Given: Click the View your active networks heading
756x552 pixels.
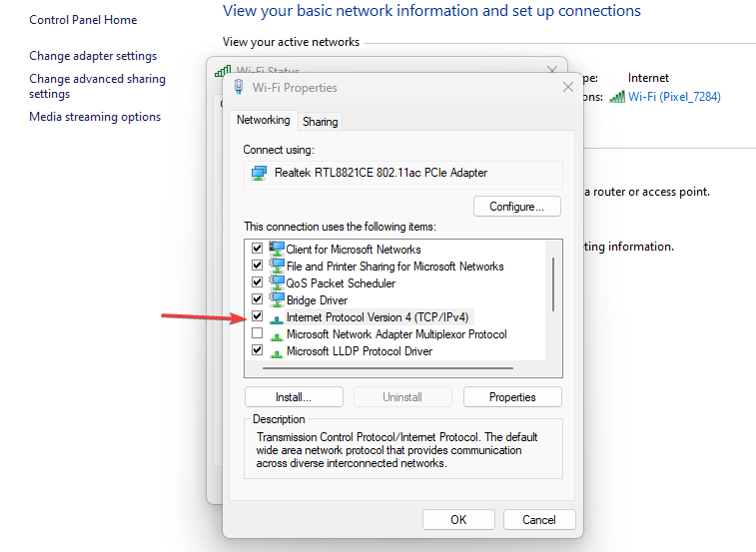Looking at the screenshot, I should coord(291,42).
